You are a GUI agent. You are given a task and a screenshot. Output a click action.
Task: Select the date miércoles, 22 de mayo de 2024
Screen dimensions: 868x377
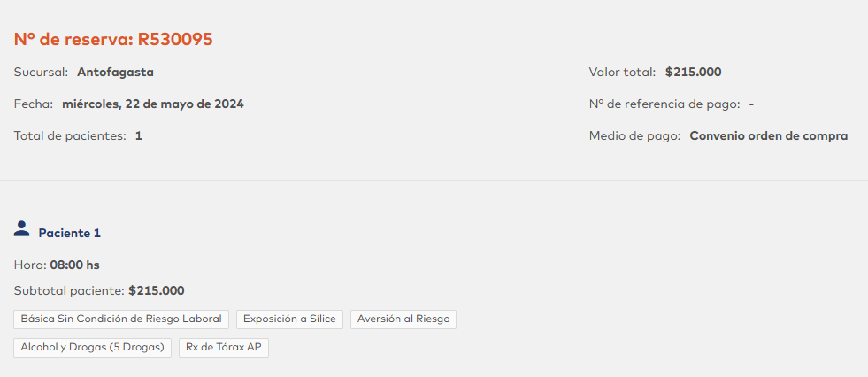click(153, 104)
